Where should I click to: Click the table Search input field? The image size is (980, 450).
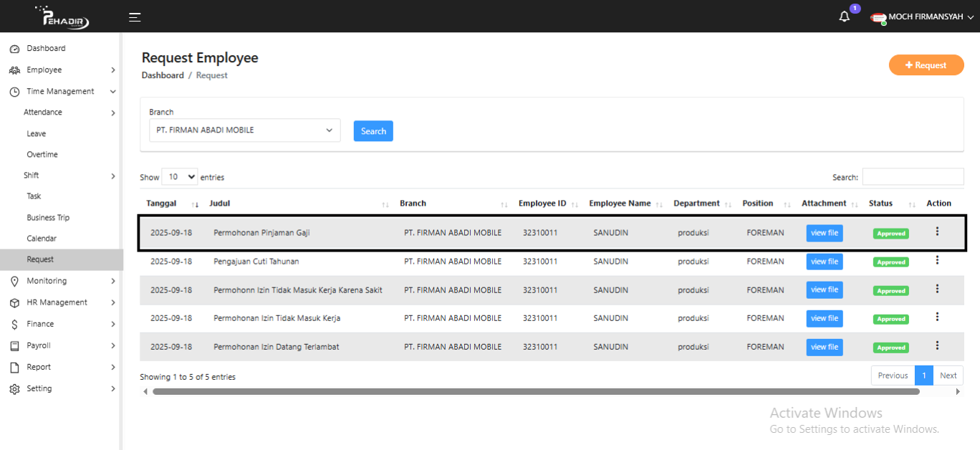pos(913,177)
